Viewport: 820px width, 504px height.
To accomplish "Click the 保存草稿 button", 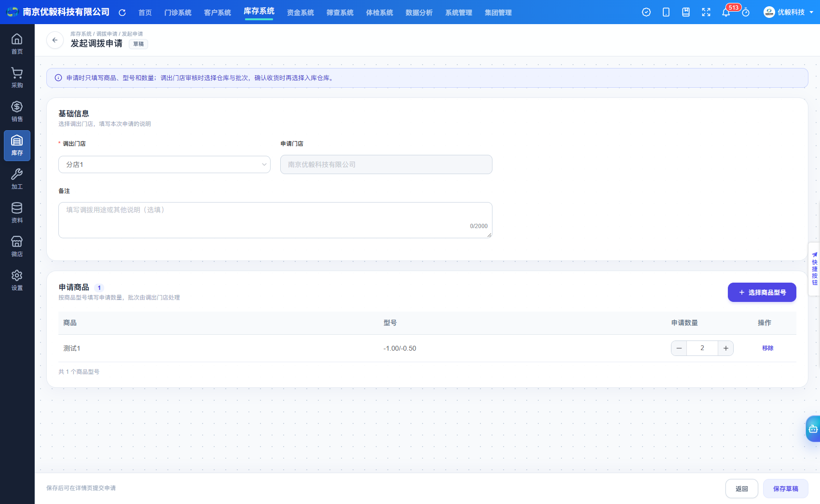I will 786,489.
